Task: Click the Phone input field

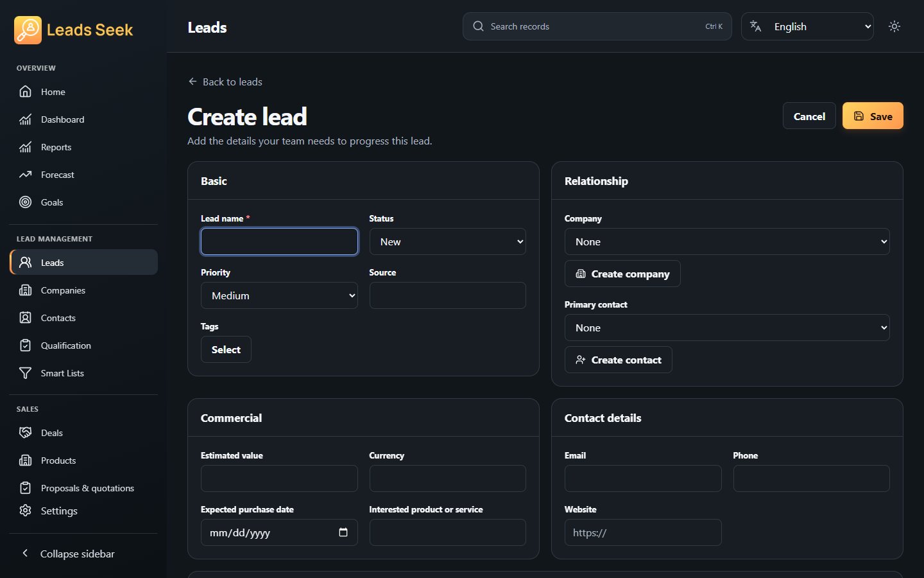Action: tap(812, 478)
